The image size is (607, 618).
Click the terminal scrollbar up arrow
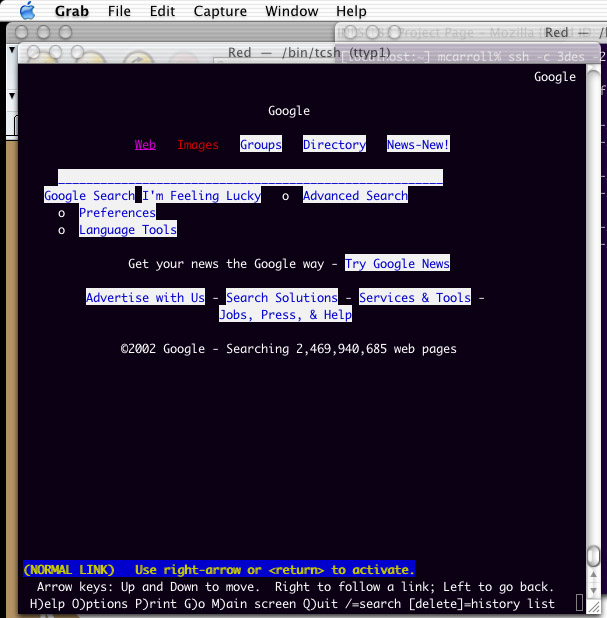(x=593, y=574)
